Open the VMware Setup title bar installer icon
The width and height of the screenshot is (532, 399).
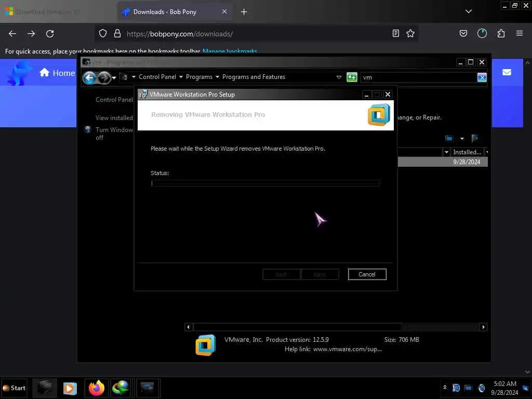coord(143,95)
